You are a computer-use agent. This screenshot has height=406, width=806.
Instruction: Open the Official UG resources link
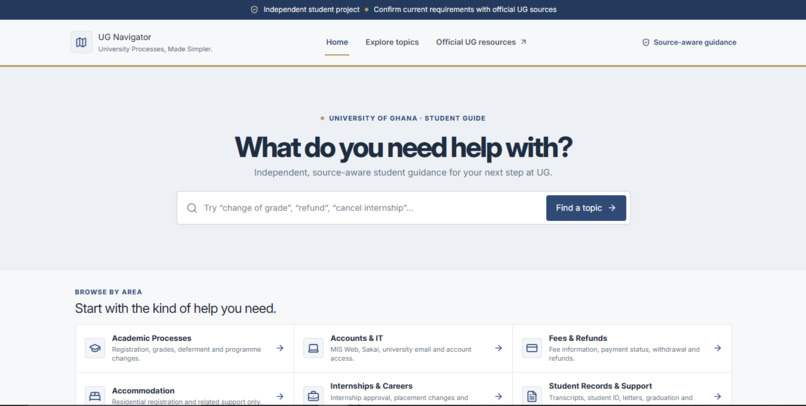(481, 42)
